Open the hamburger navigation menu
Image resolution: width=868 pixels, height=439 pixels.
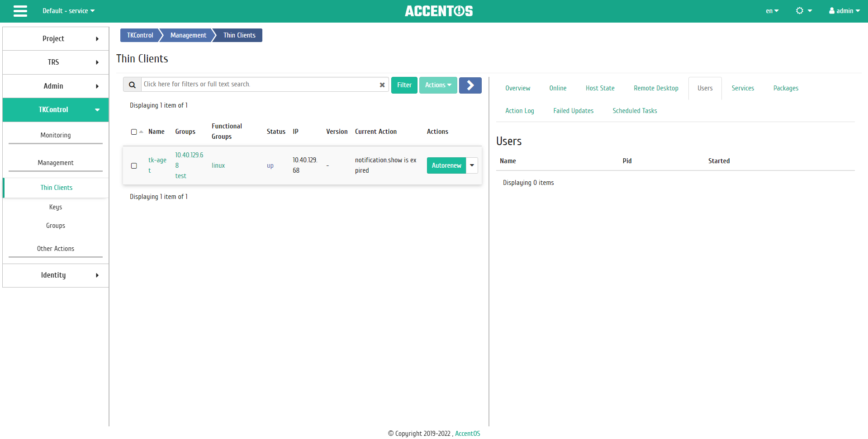click(x=20, y=11)
